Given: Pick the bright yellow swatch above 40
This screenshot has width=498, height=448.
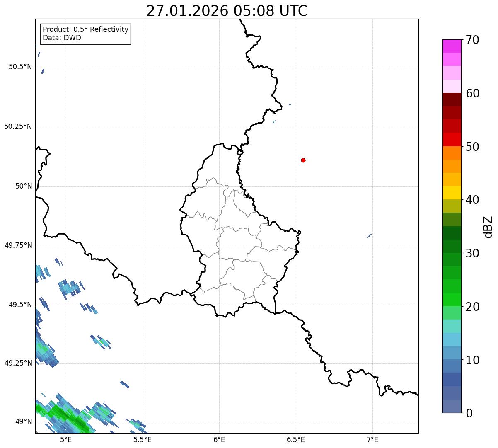Looking at the screenshot, I should 452,193.
